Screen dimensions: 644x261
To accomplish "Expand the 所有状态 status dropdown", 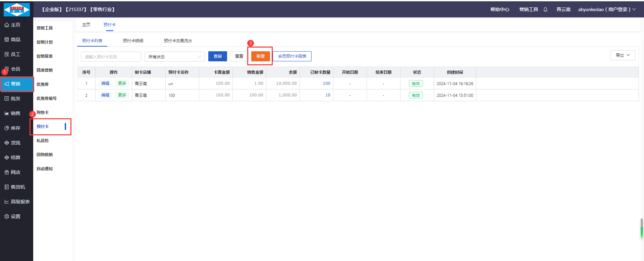I will coord(174,57).
